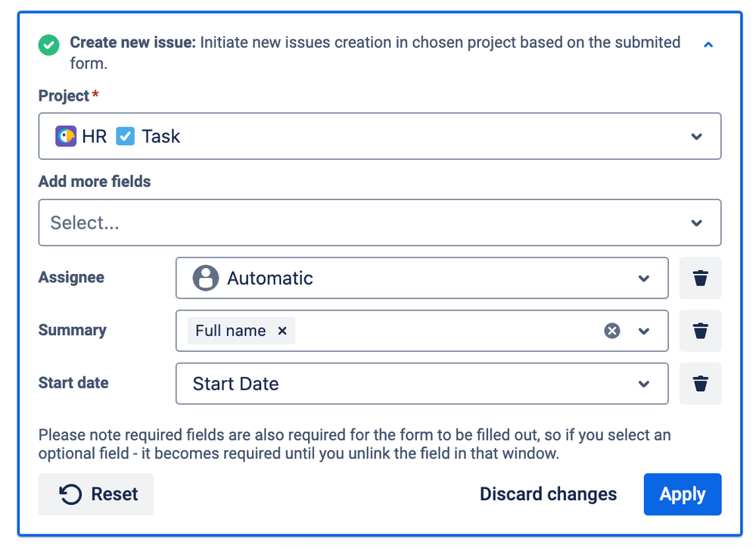Apply the issue creation settings
The width and height of the screenshot is (756, 548).
(x=683, y=494)
